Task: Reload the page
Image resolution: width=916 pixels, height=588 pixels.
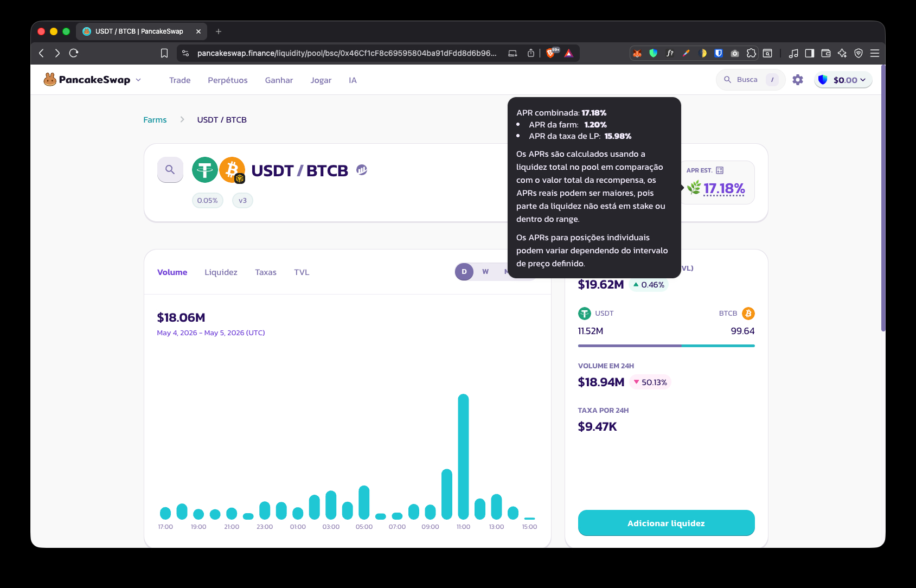Action: (x=74, y=53)
